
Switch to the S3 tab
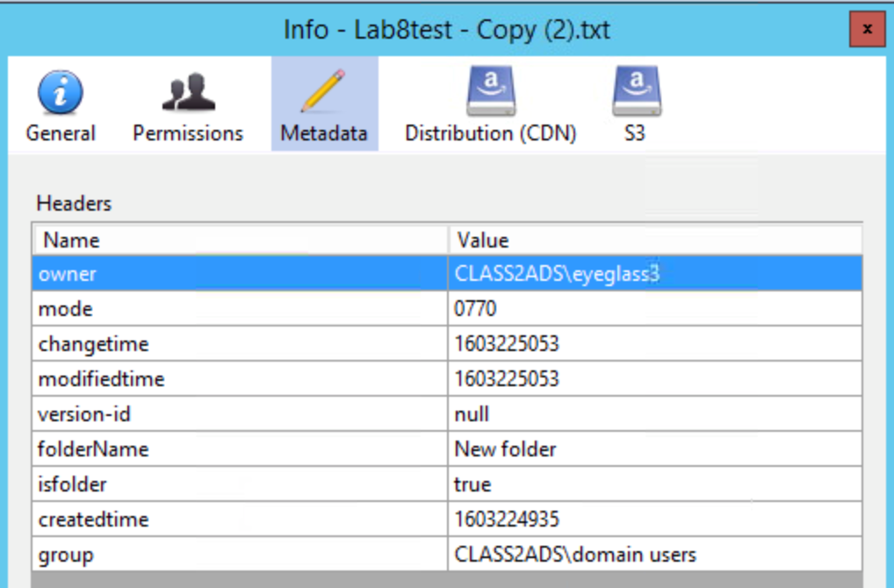[634, 133]
